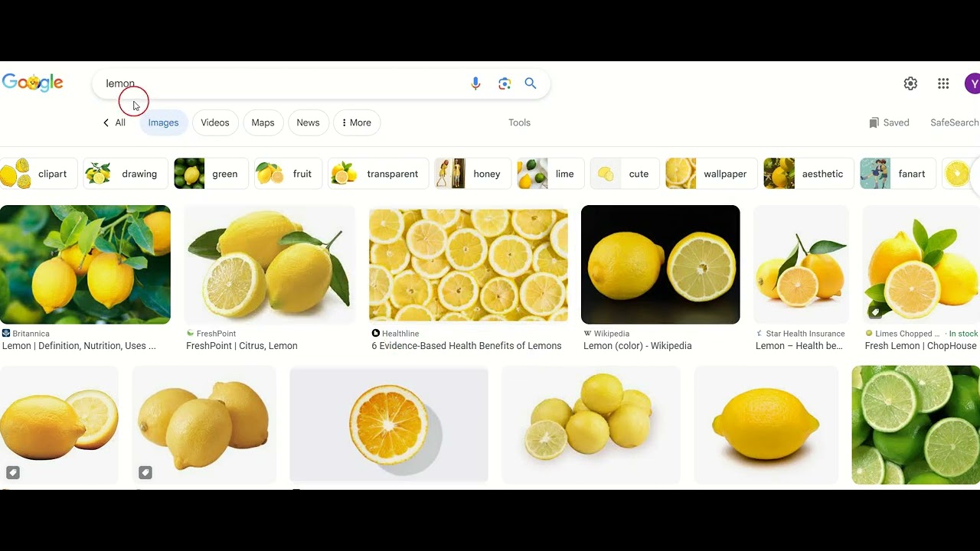The height and width of the screenshot is (551, 980).
Task: Click the voice search microphone icon
Action: [x=475, y=83]
